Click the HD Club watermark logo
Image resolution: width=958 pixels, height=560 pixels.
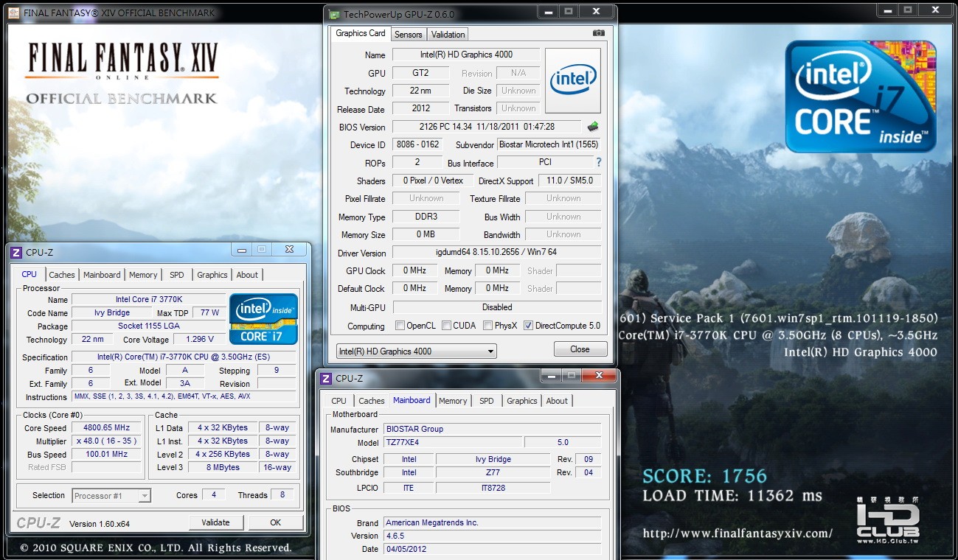(889, 520)
